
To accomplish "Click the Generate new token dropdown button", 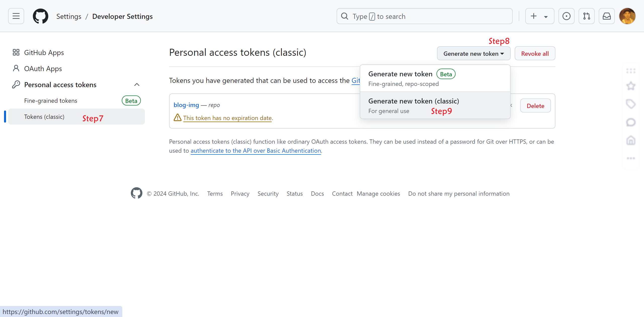I will (x=473, y=54).
